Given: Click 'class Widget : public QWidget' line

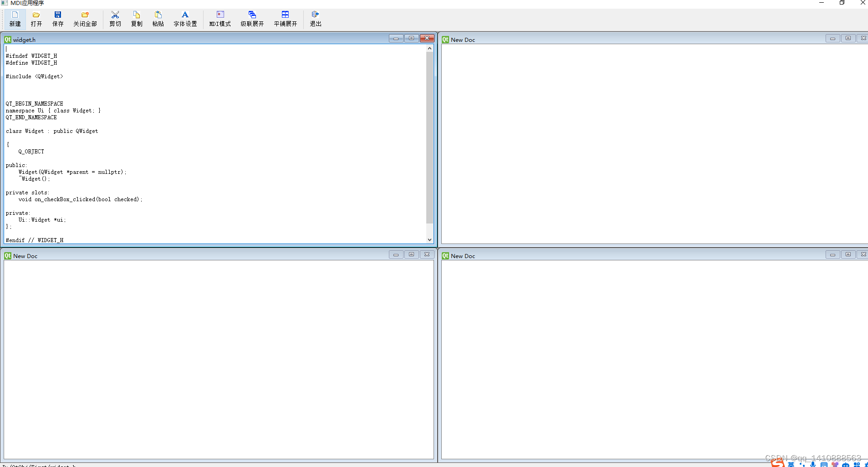Looking at the screenshot, I should coord(52,131).
